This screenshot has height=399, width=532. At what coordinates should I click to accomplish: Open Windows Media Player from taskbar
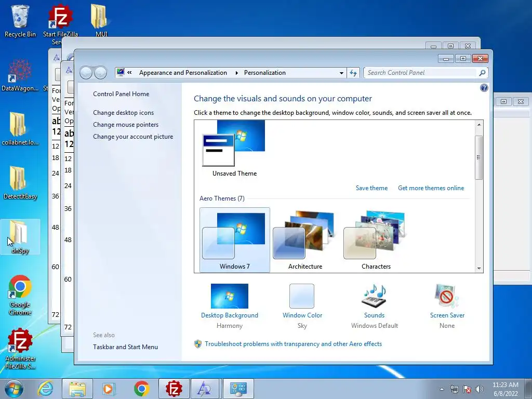(109, 389)
